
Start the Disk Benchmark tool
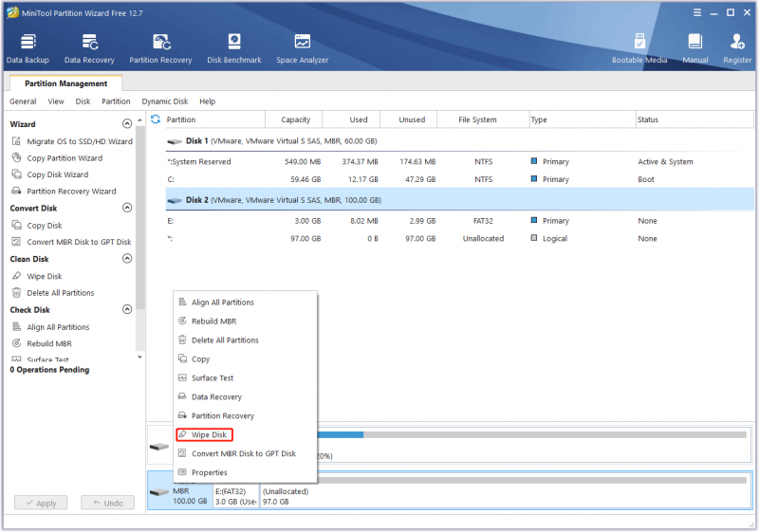[234, 49]
